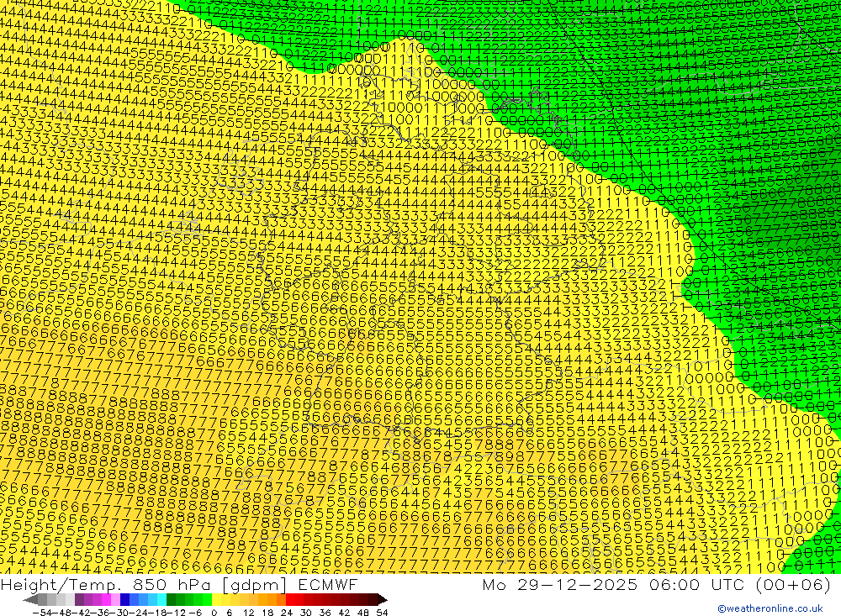Pick the bright red swatch above the 24 label

click(290, 600)
